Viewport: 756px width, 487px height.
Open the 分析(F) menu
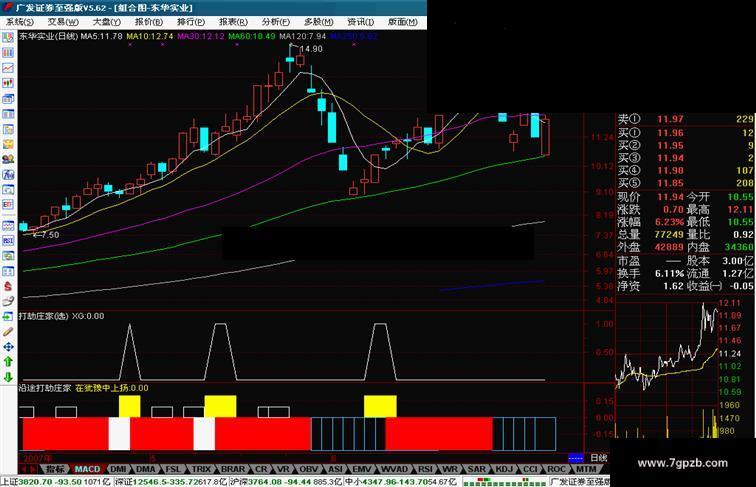coord(276,22)
